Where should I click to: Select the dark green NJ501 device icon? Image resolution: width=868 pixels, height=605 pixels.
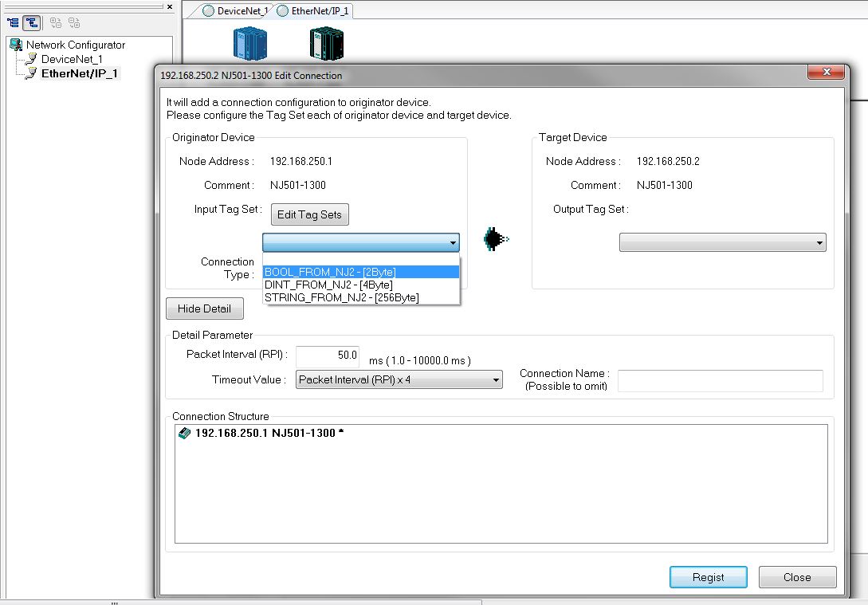point(327,44)
